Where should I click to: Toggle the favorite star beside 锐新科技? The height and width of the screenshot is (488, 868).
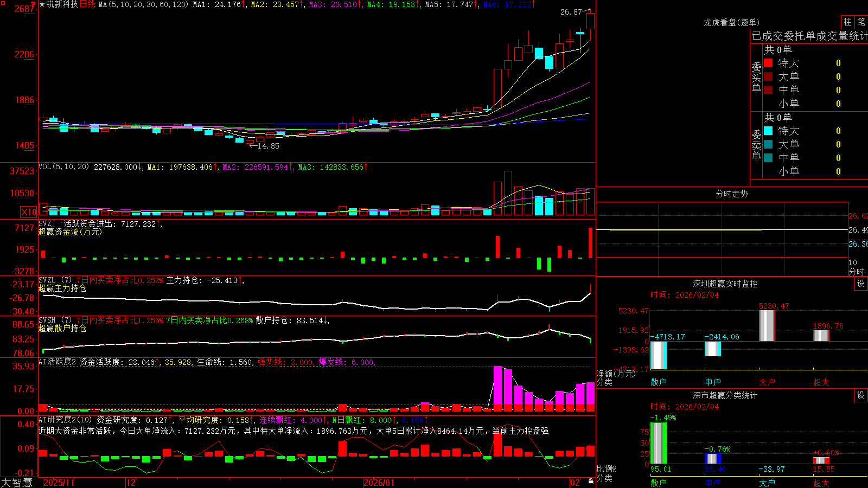pos(42,4)
